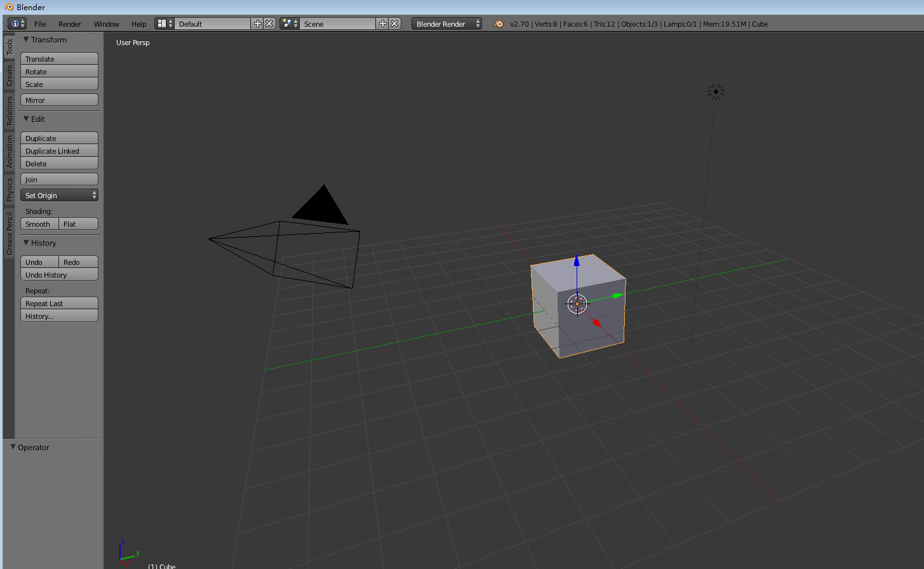
Task: Open the Render menu
Action: point(70,23)
